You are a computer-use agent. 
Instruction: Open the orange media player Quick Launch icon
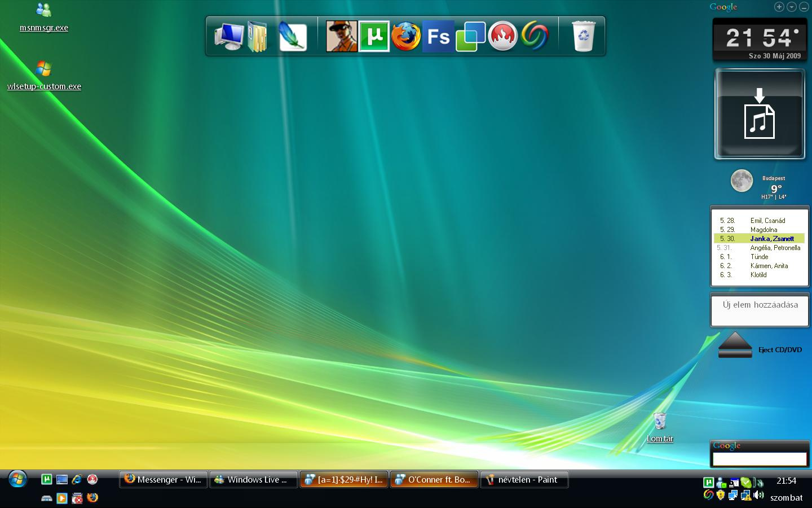click(62, 498)
